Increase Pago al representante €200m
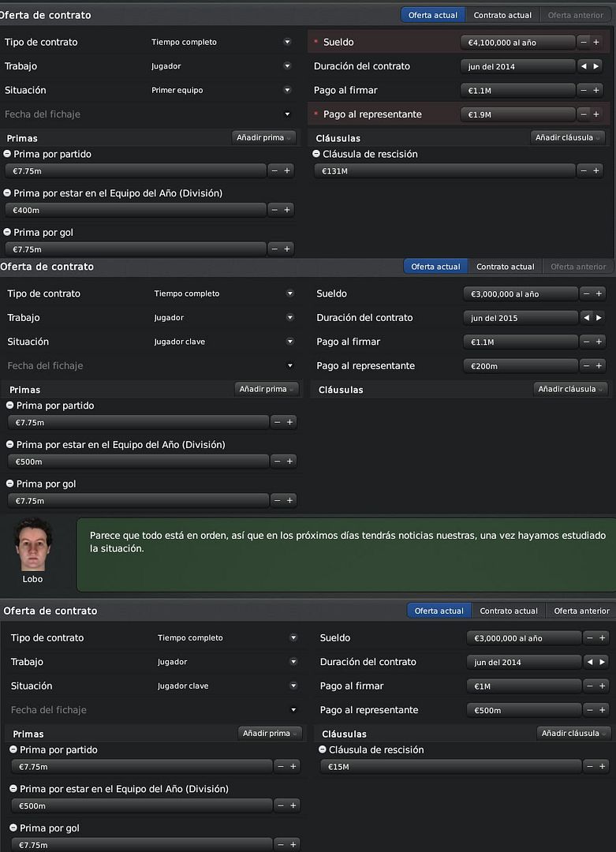The image size is (616, 852). pyautogui.click(x=599, y=366)
